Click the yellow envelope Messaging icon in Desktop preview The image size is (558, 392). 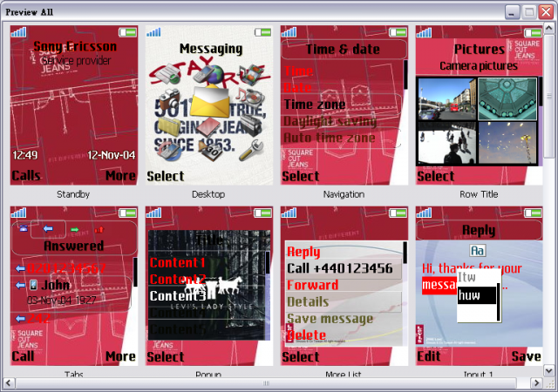tap(209, 101)
